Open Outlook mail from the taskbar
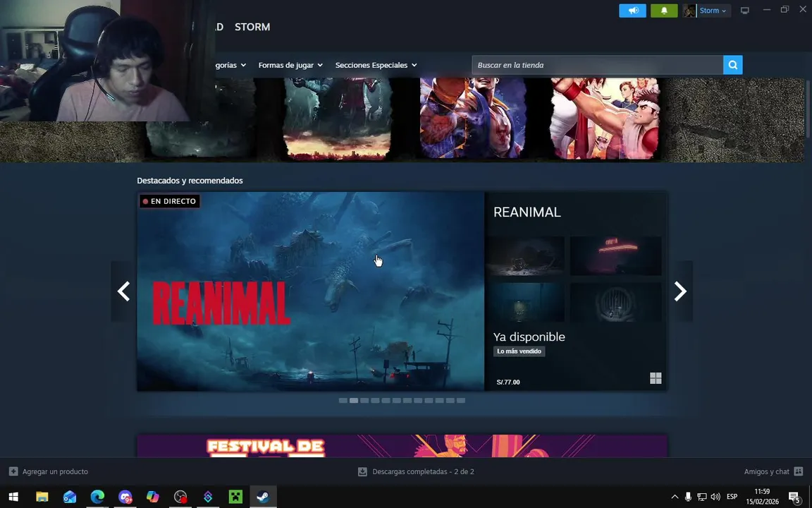The image size is (812, 508). click(x=69, y=497)
